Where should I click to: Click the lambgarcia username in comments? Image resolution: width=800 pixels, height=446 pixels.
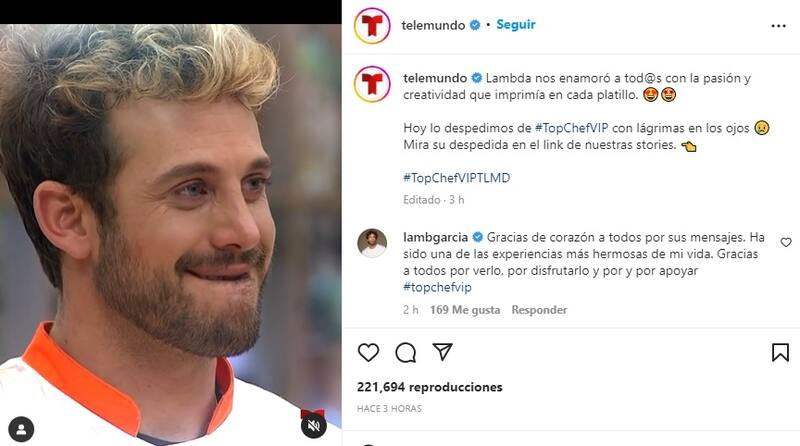pyautogui.click(x=435, y=237)
